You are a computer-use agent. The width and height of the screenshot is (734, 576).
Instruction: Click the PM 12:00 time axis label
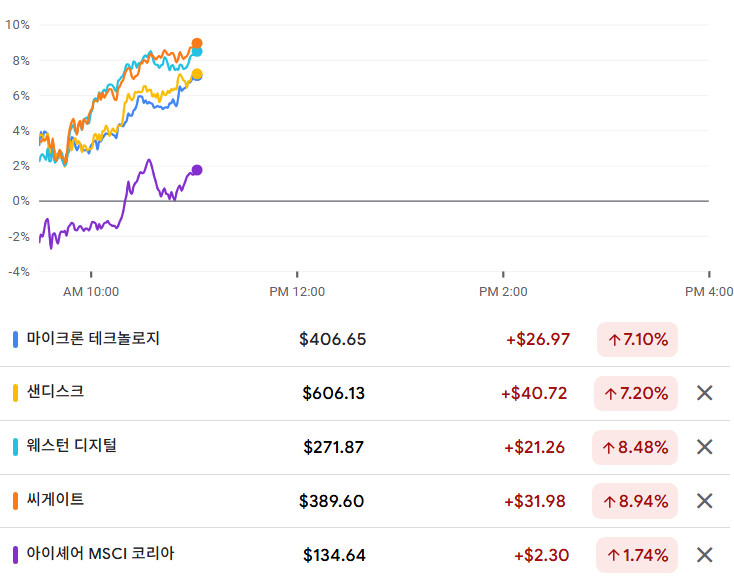point(297,291)
